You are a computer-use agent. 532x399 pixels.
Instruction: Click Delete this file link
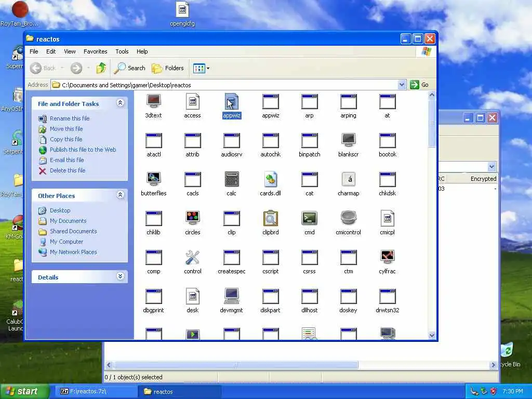pyautogui.click(x=68, y=170)
